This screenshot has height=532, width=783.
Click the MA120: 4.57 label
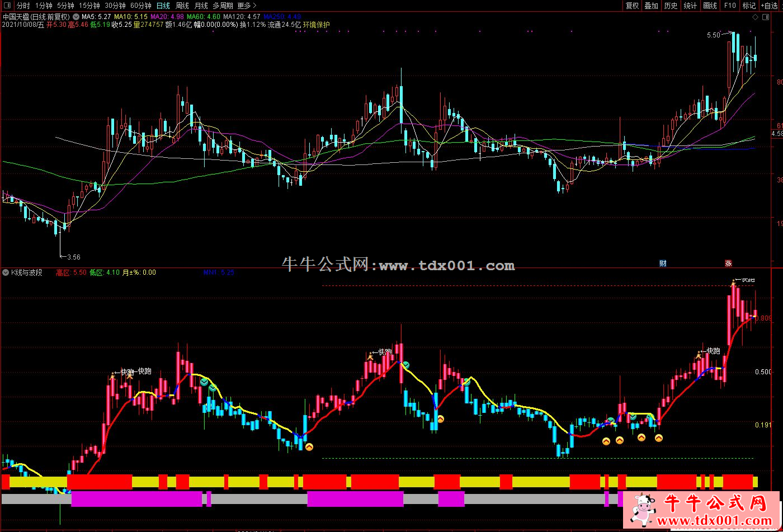point(242,17)
